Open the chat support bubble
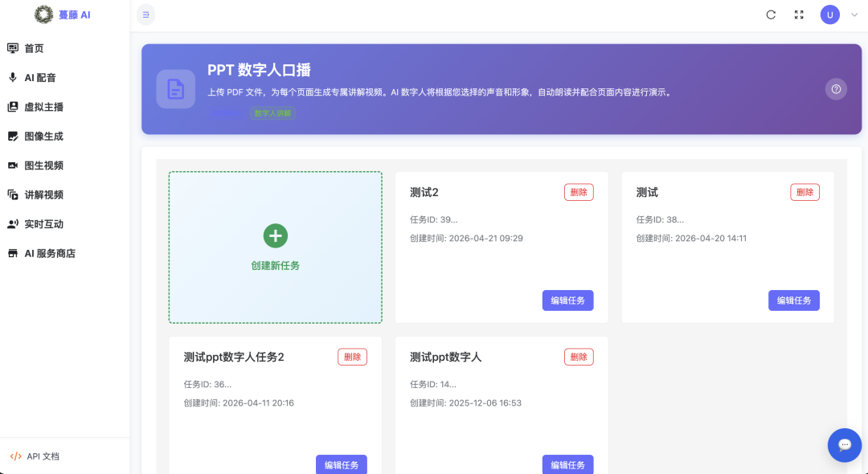Screen dimensions: 868x474 (844, 445)
